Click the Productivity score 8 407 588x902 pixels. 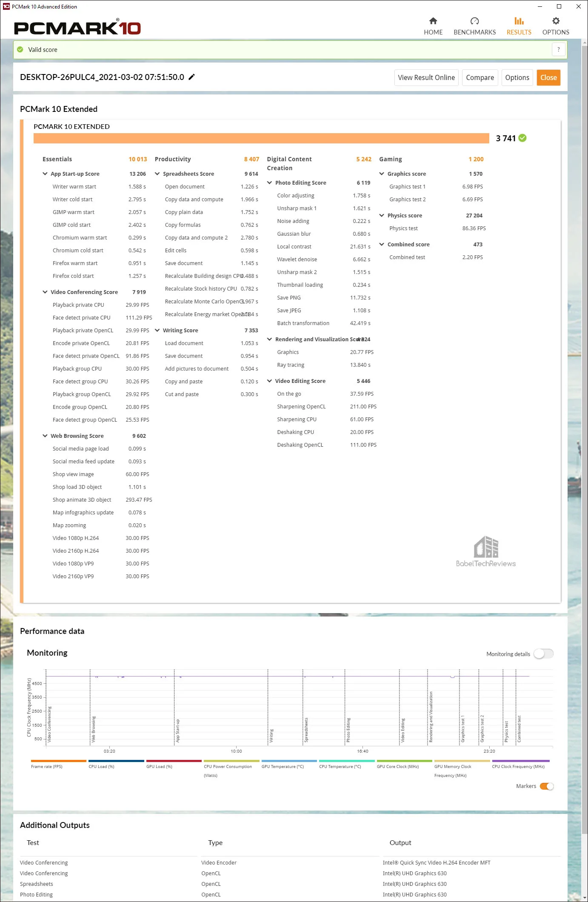click(x=251, y=159)
